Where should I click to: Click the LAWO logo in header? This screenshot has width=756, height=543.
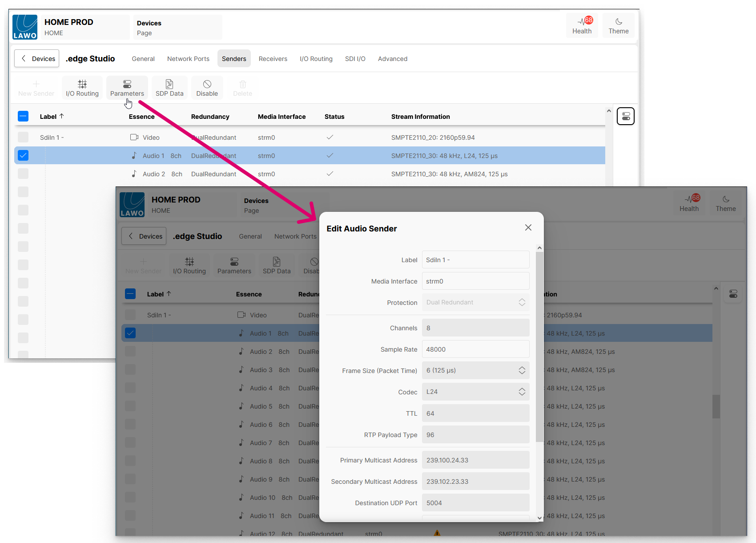25,27
